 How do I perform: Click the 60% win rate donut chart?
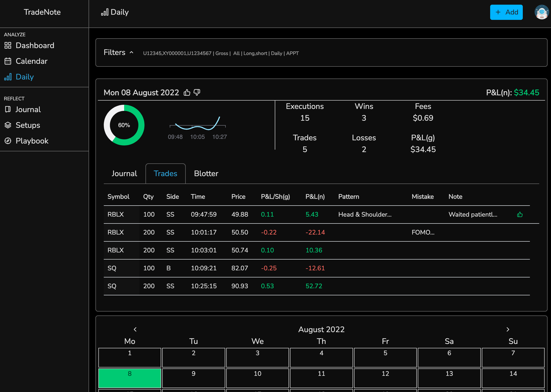click(124, 125)
